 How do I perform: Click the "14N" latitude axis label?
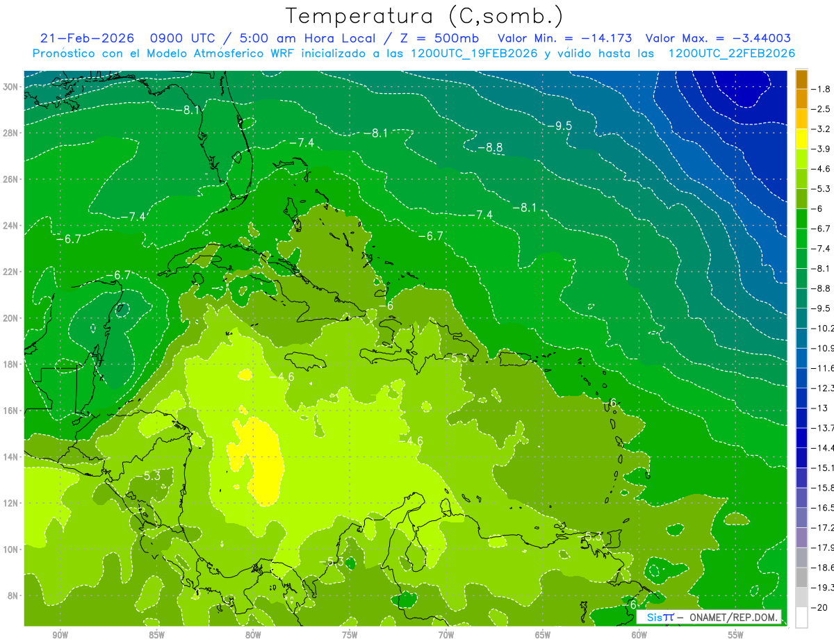click(x=11, y=457)
